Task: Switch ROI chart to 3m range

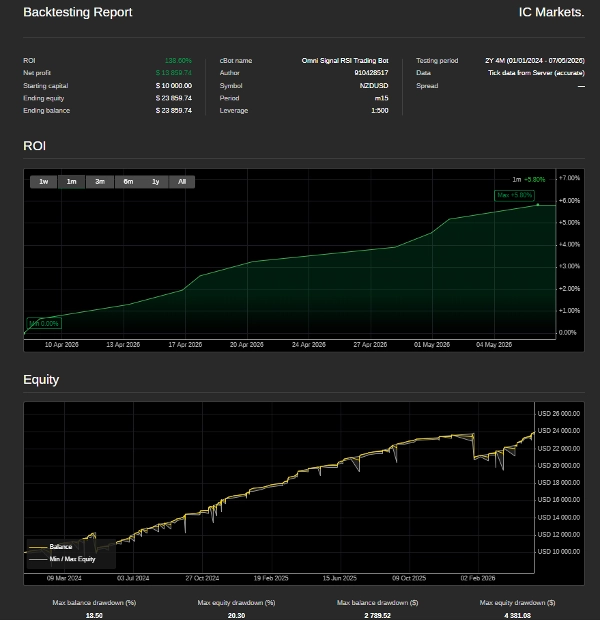Action: coord(100,182)
